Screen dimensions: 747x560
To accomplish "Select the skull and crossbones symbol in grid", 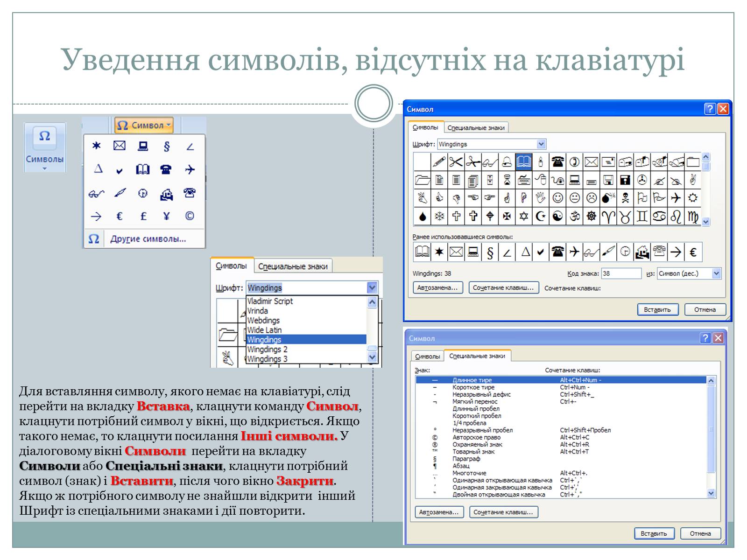I will tap(625, 198).
